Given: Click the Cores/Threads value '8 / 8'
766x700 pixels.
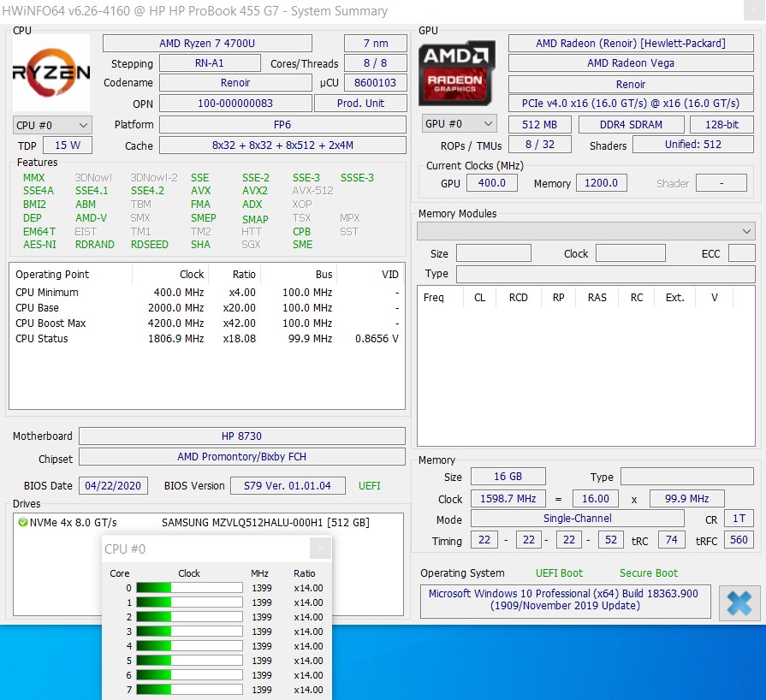Looking at the screenshot, I should [376, 63].
